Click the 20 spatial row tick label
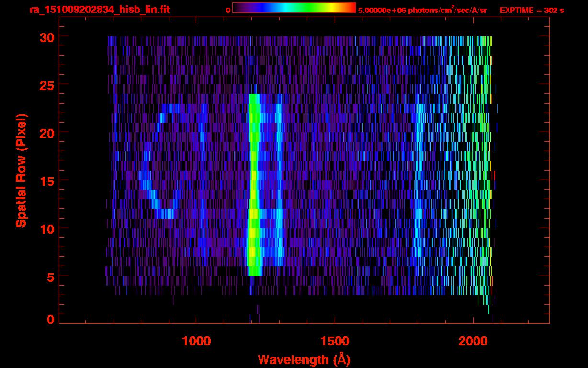The image size is (588, 368). (x=46, y=133)
